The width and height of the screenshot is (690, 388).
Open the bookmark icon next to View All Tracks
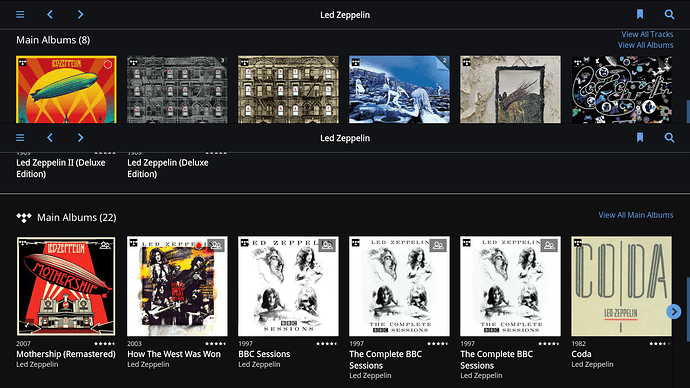pos(640,15)
